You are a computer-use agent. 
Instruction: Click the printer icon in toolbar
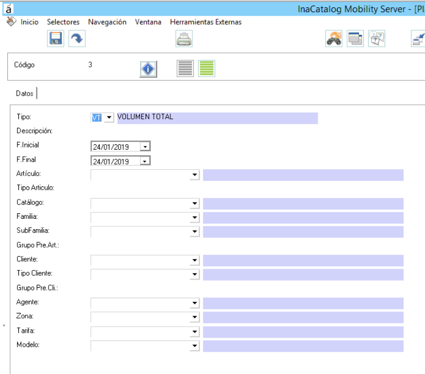(184, 39)
